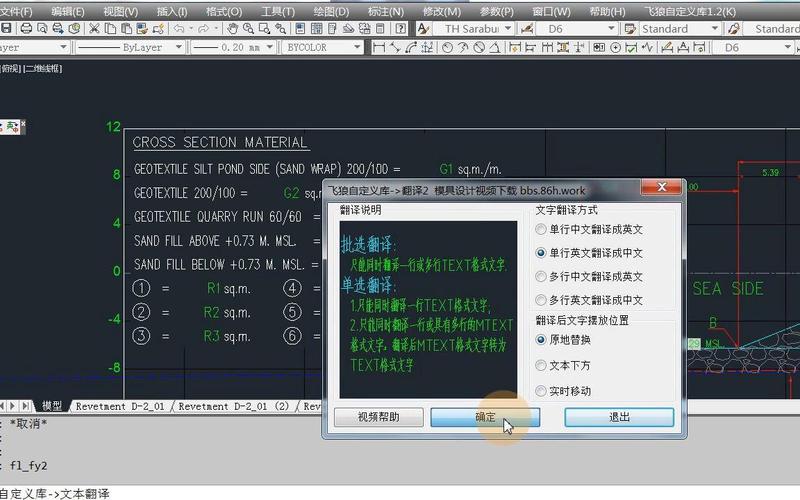Click the 视频帮助 button
The image size is (800, 500).
tap(379, 417)
